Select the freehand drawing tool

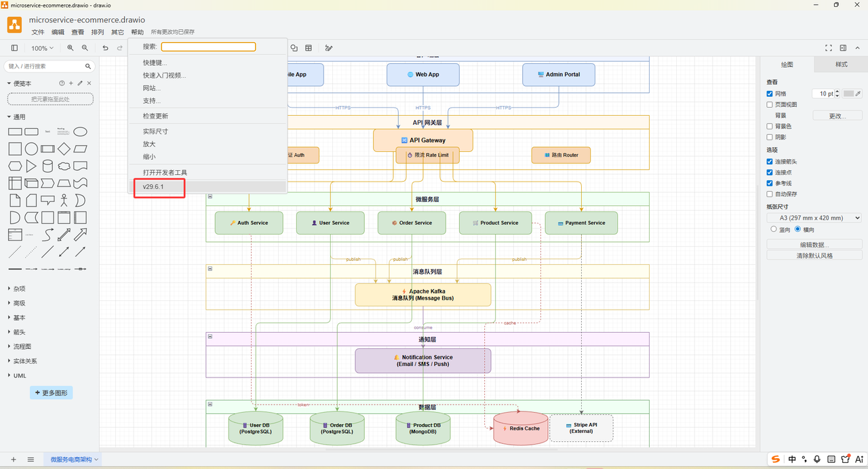point(329,48)
